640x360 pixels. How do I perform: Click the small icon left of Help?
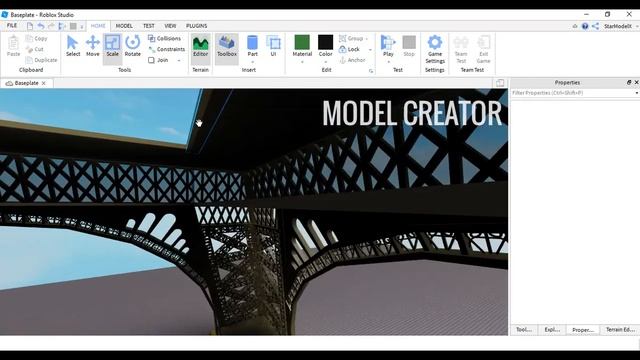coord(575,26)
